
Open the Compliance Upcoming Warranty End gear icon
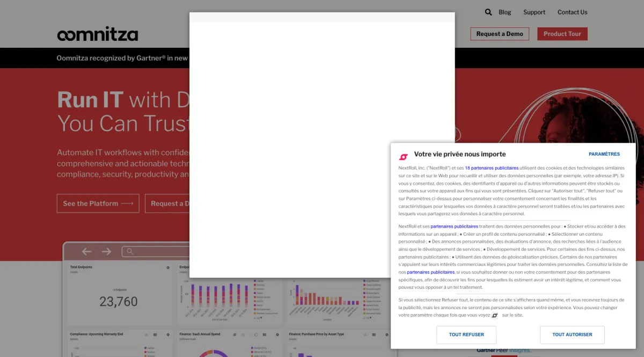click(x=168, y=334)
